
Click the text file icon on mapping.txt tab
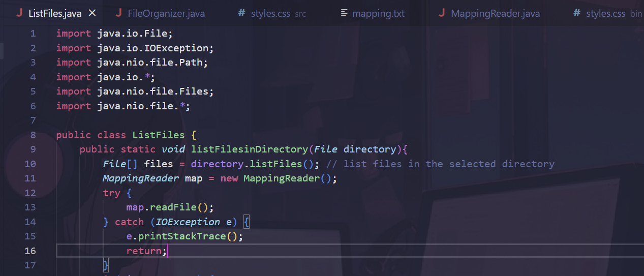[344, 13]
